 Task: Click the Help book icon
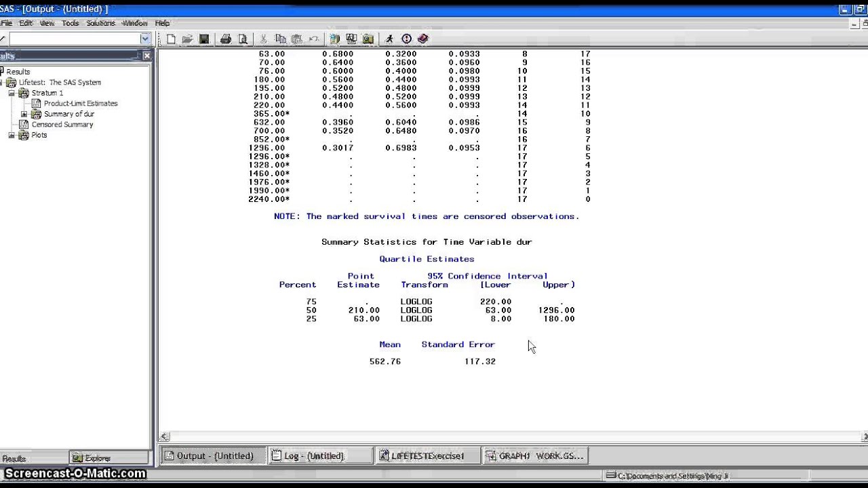423,39
